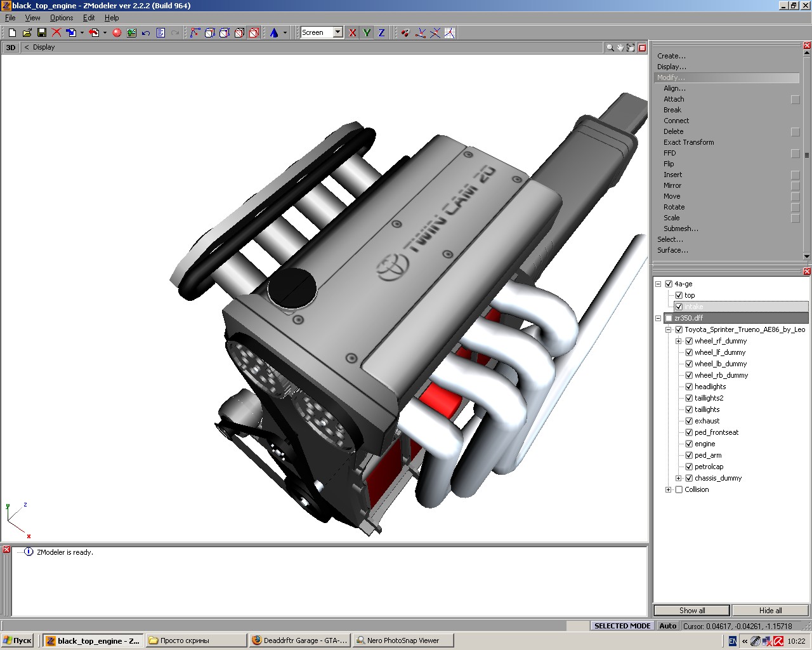Switch to Polygons level cube icon
Viewport: 812px width, 650px height.
tap(225, 32)
